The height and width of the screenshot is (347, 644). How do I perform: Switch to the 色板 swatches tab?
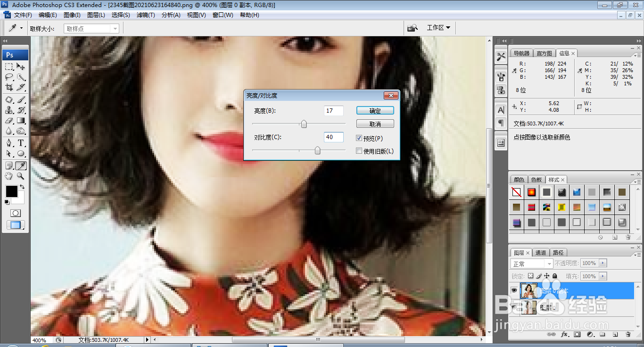point(537,180)
